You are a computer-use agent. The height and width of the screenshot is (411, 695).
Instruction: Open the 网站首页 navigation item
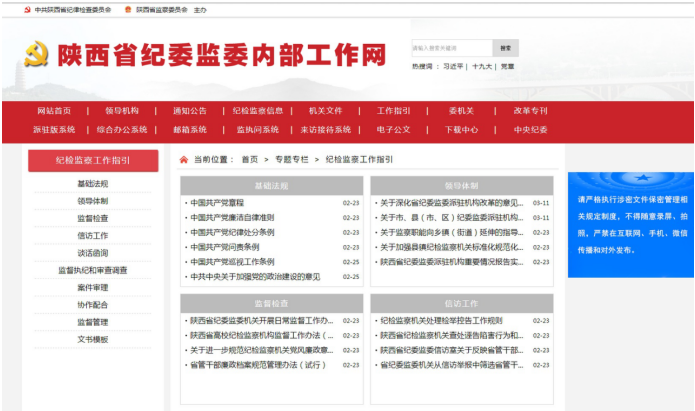54,111
